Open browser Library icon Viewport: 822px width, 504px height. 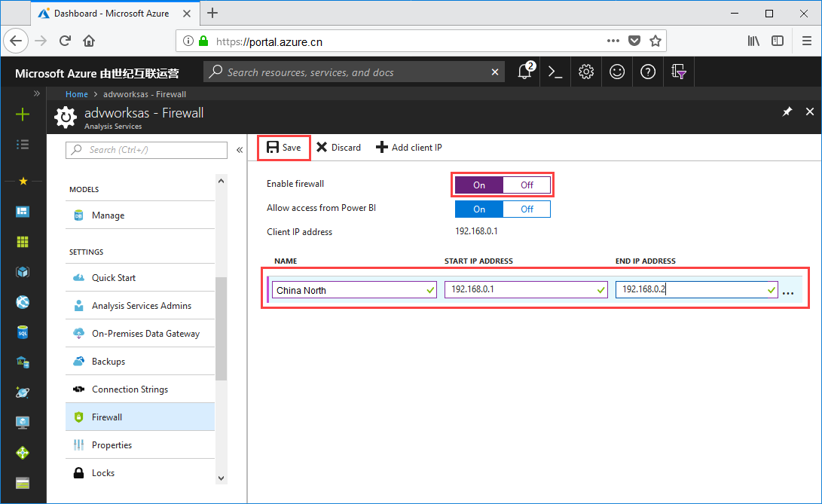[753, 41]
